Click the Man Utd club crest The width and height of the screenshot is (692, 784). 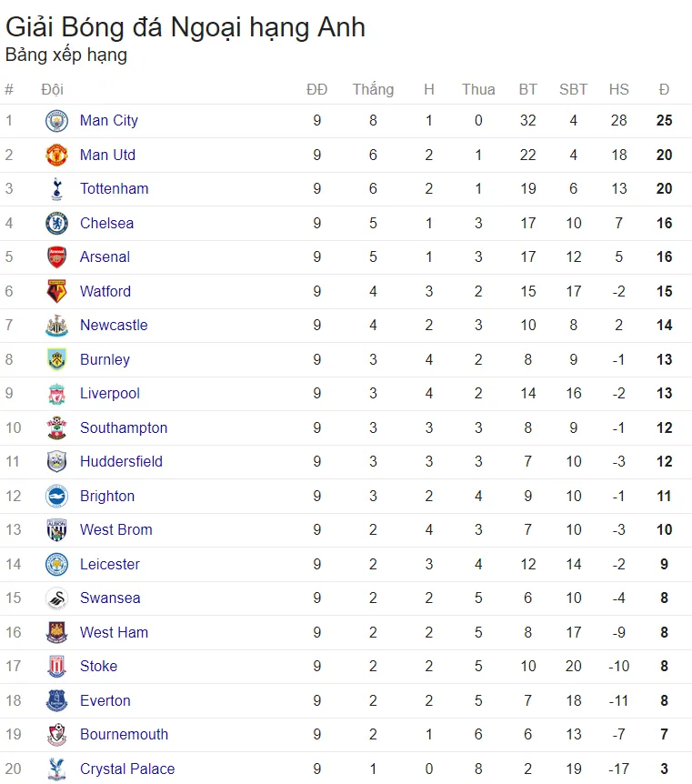(56, 155)
